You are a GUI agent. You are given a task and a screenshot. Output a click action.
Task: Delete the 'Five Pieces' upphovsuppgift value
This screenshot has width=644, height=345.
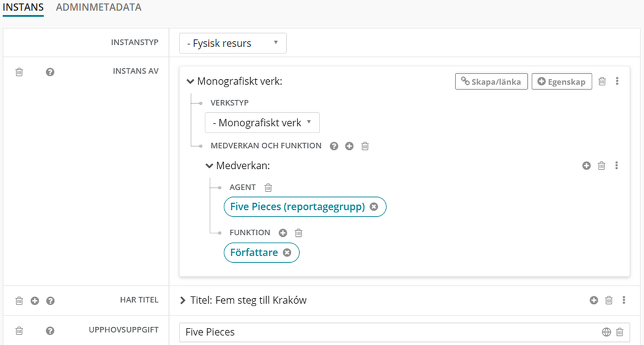pyautogui.click(x=620, y=332)
